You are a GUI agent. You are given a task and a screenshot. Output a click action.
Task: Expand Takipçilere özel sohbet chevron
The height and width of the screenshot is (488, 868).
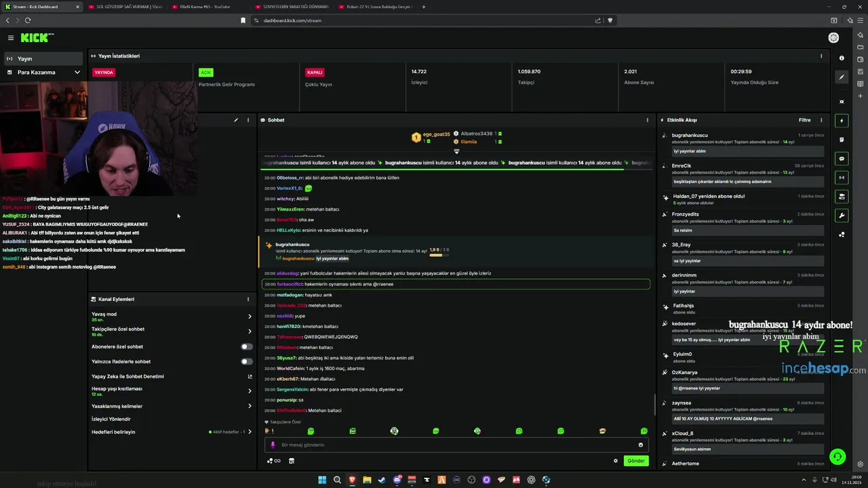coord(250,331)
